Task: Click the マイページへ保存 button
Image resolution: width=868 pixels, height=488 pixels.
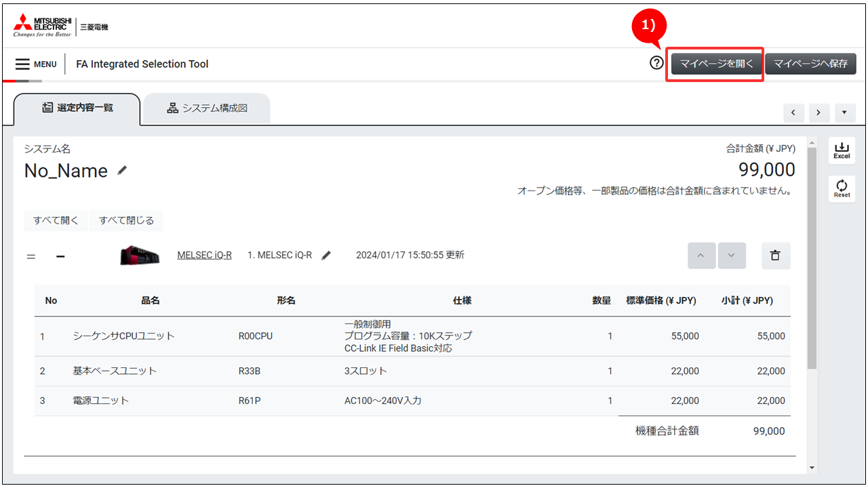Action: click(x=810, y=64)
